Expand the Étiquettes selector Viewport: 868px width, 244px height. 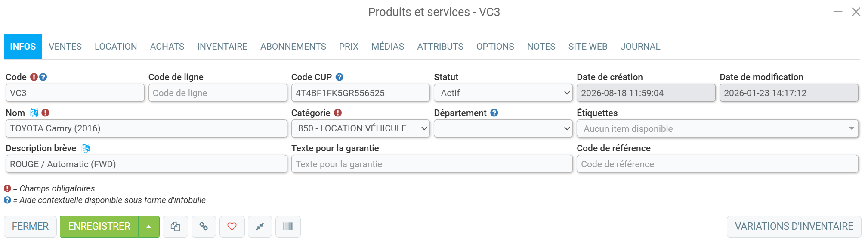pos(717,128)
